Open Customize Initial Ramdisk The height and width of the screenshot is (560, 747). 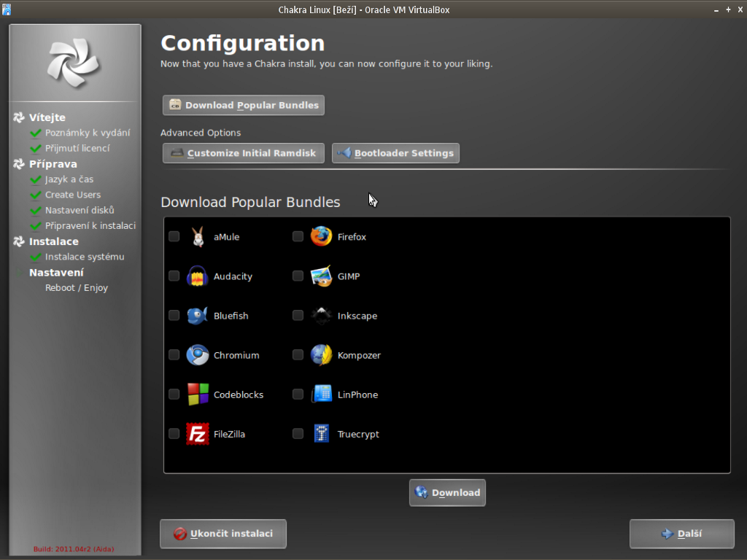244,153
